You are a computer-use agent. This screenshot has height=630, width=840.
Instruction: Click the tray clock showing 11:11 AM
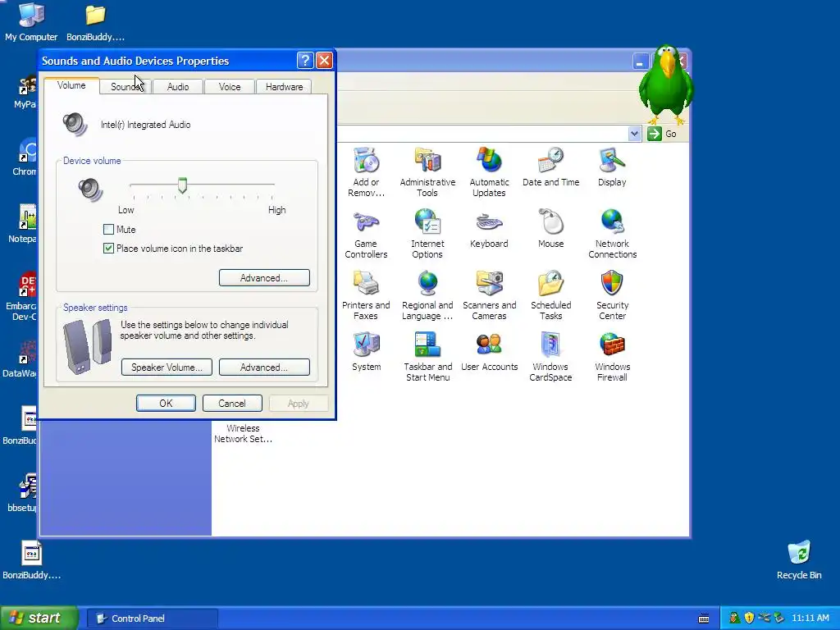click(x=810, y=619)
